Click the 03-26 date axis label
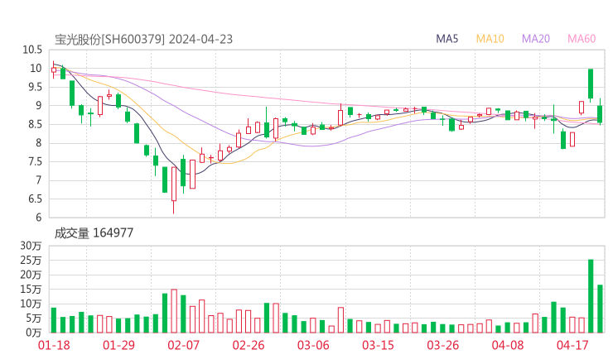The height and width of the screenshot is (364, 613). [x=442, y=345]
